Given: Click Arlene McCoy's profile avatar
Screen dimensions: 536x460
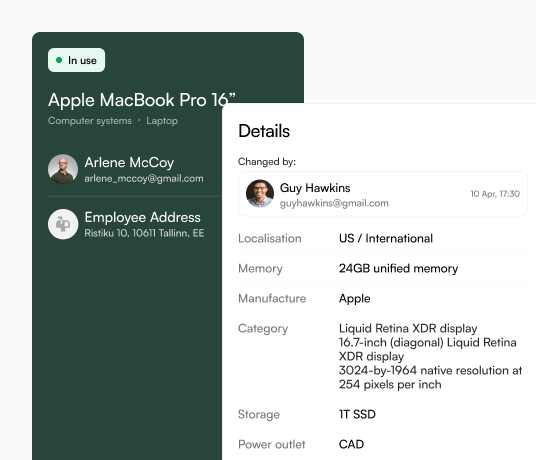Looking at the screenshot, I should [x=63, y=169].
